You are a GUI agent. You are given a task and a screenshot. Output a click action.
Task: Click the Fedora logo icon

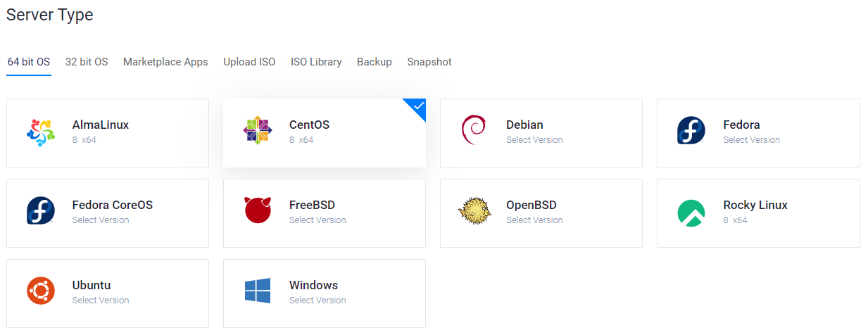coord(691,132)
